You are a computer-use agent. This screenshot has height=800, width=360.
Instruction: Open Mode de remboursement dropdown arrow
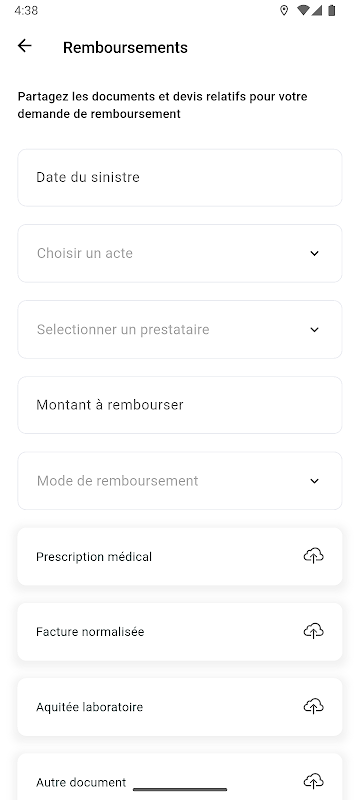coord(315,481)
